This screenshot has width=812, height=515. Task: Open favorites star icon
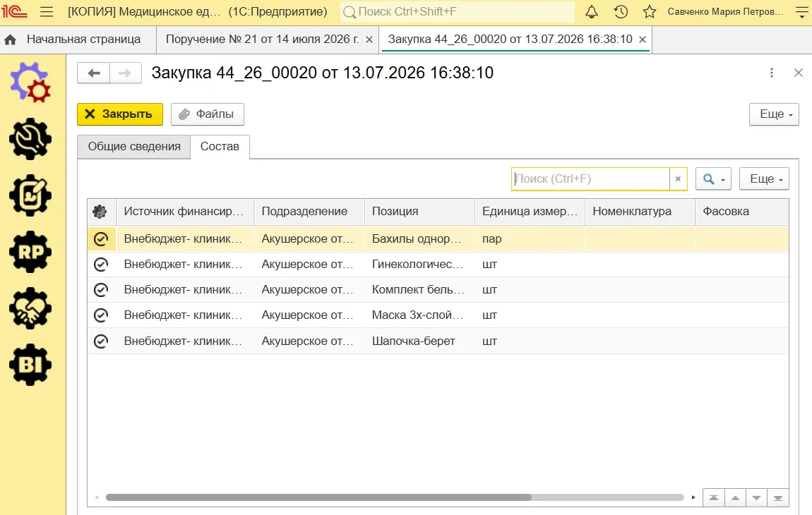650,12
